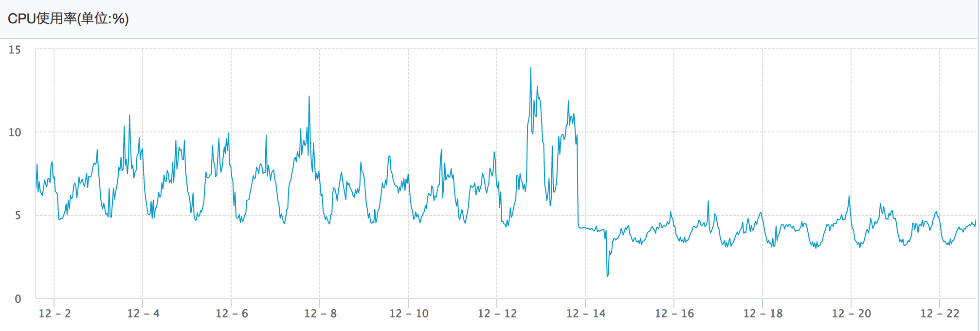Viewport: 980px width, 331px height.
Task: Click the 10 label on the y-axis
Action: (15, 132)
